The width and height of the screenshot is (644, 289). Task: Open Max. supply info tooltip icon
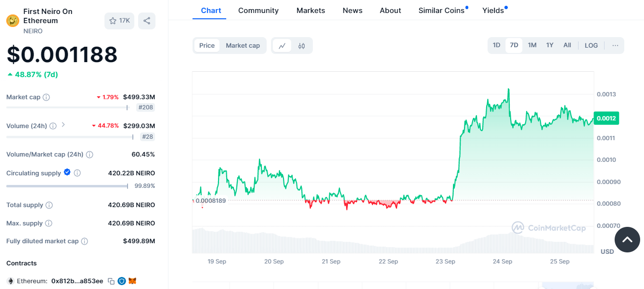coord(49,223)
